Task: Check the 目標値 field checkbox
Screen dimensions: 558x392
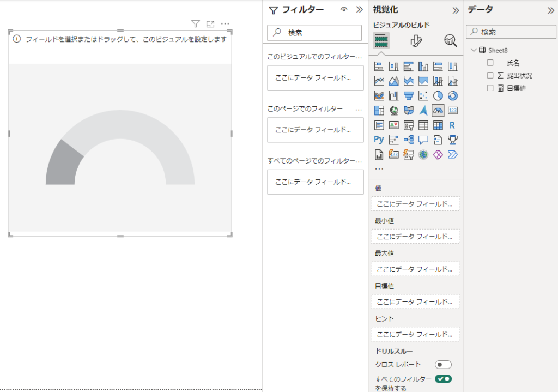Action: tap(490, 88)
